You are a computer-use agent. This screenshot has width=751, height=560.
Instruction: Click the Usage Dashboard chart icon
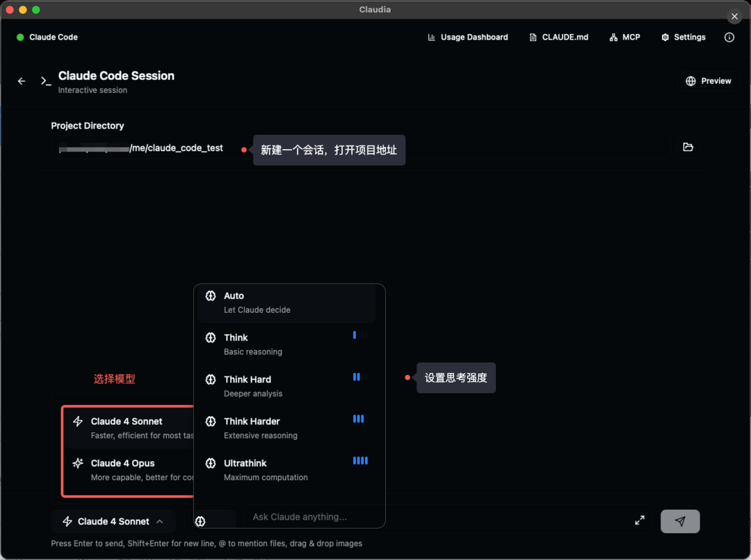click(x=431, y=38)
